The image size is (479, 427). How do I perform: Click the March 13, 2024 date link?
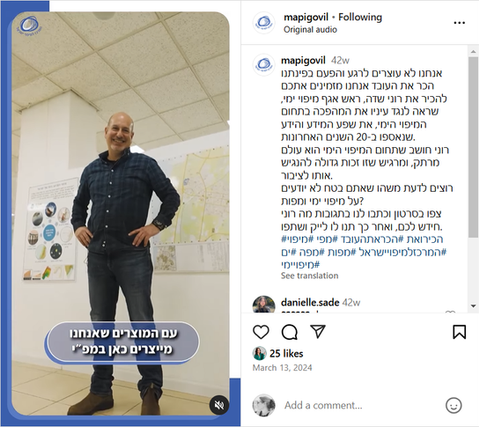[x=282, y=368]
